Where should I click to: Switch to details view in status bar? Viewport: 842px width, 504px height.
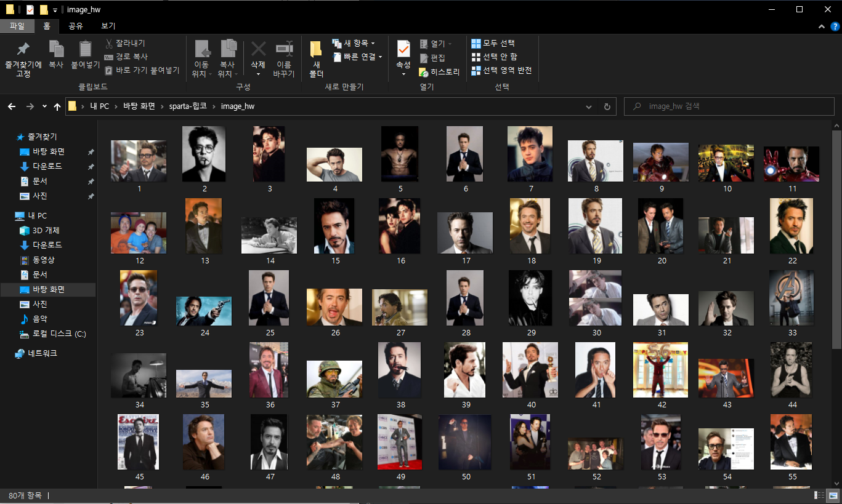coord(820,495)
